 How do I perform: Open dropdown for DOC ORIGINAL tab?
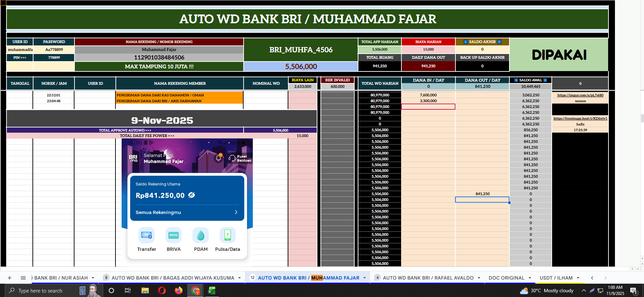pos(530,278)
